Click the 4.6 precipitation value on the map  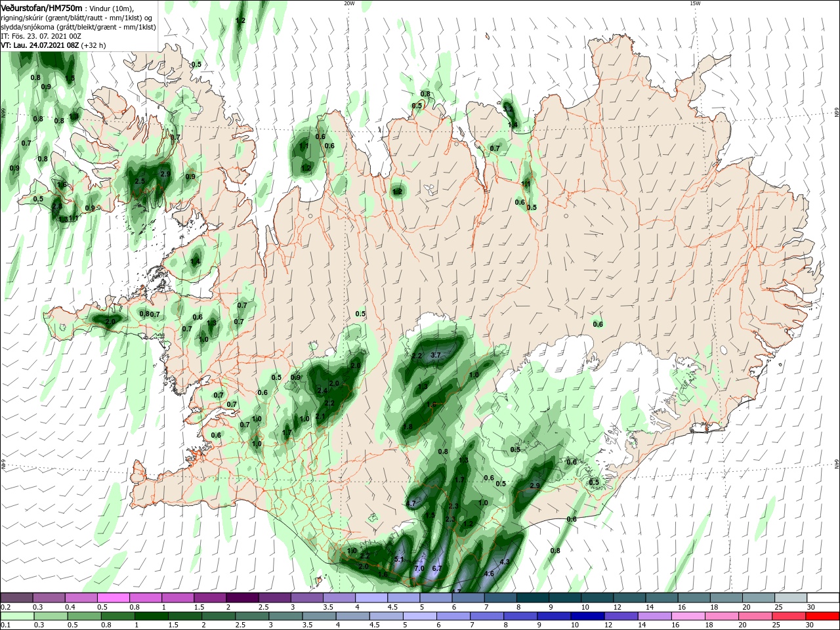488,574
